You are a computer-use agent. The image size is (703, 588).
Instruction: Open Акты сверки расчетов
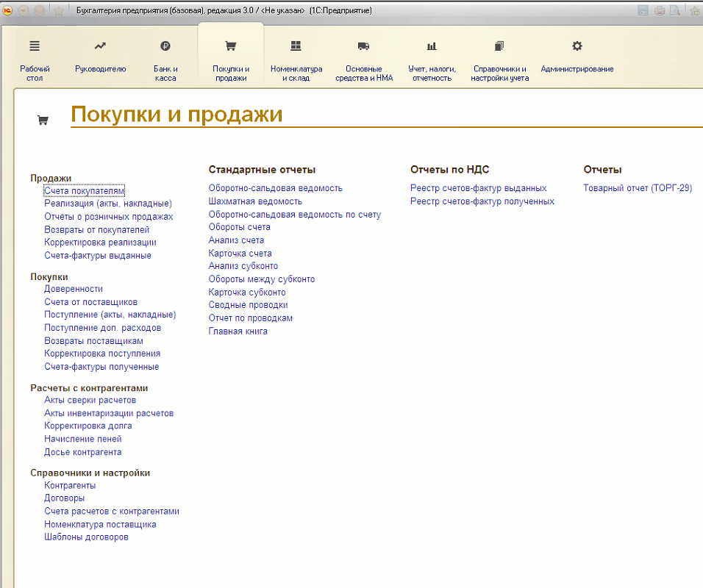(90, 401)
